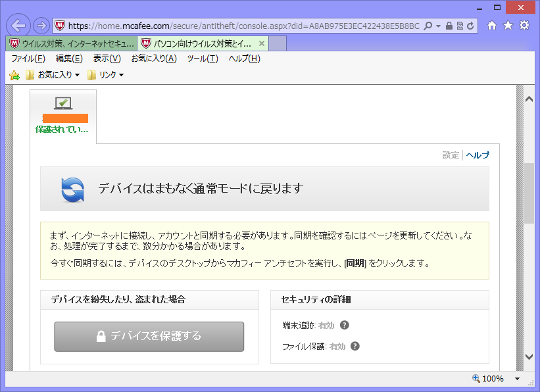Open the ファイル(F) menu
This screenshot has height=392, width=540.
tap(28, 59)
